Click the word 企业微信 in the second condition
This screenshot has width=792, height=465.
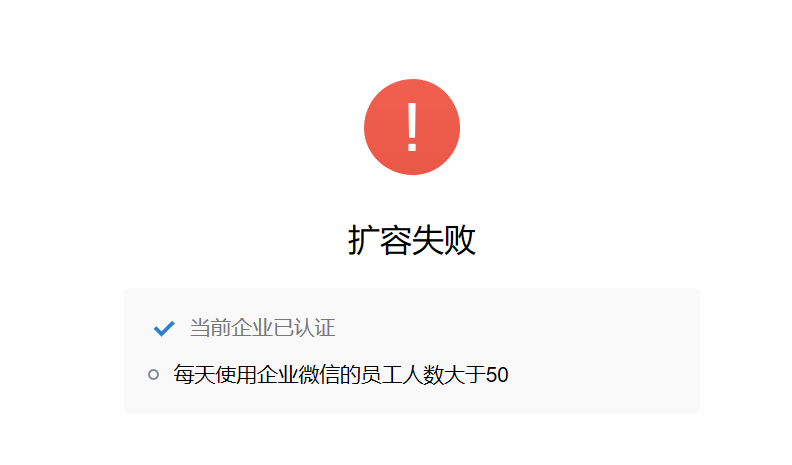pos(298,375)
